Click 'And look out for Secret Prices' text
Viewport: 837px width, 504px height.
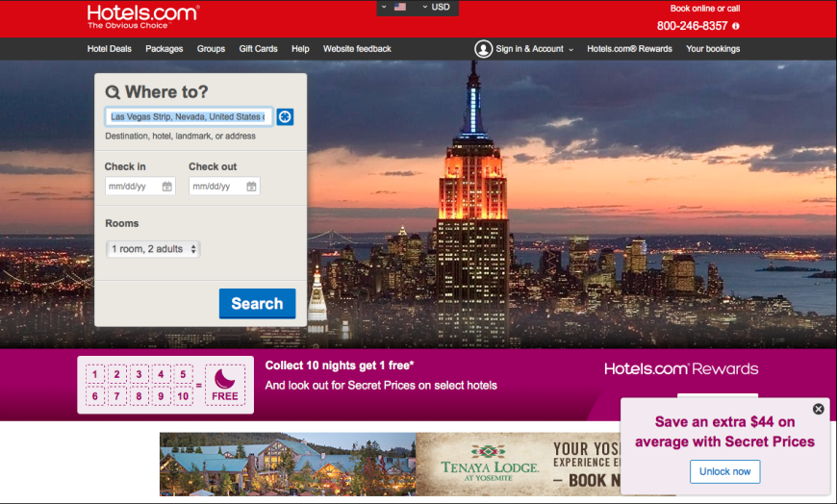point(381,386)
